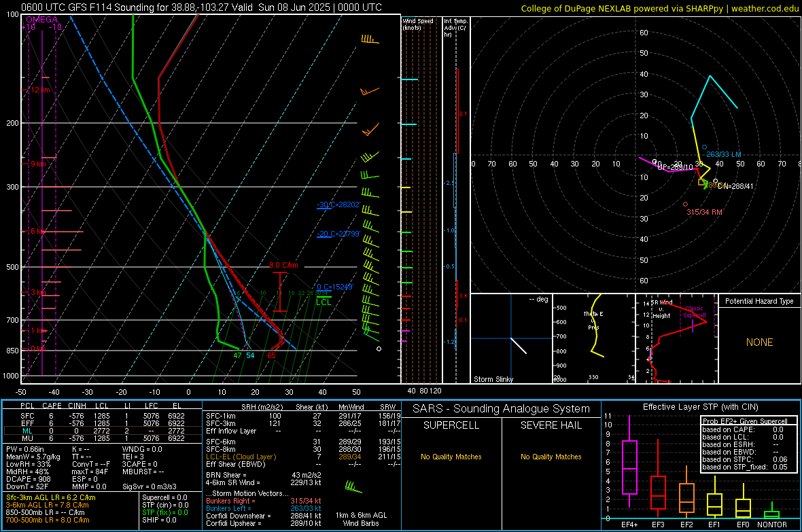The image size is (802, 532).
Task: Select the 12 km height marker
Action: click(x=39, y=90)
